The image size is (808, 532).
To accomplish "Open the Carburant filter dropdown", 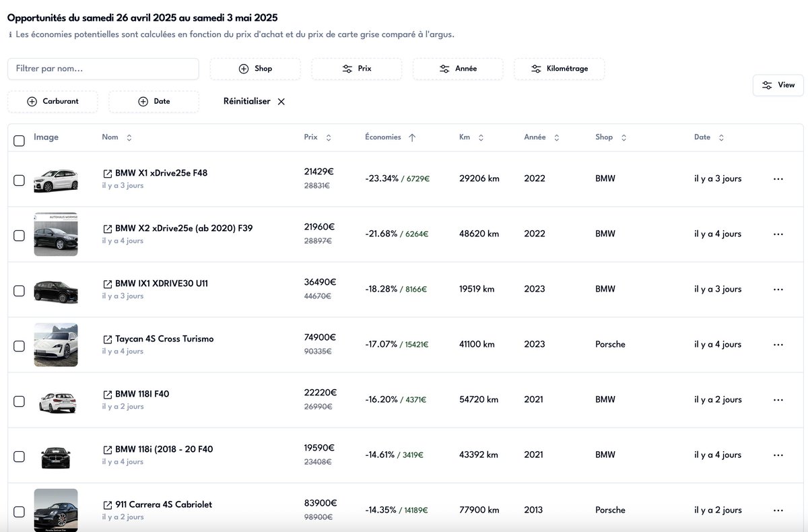I will (53, 102).
